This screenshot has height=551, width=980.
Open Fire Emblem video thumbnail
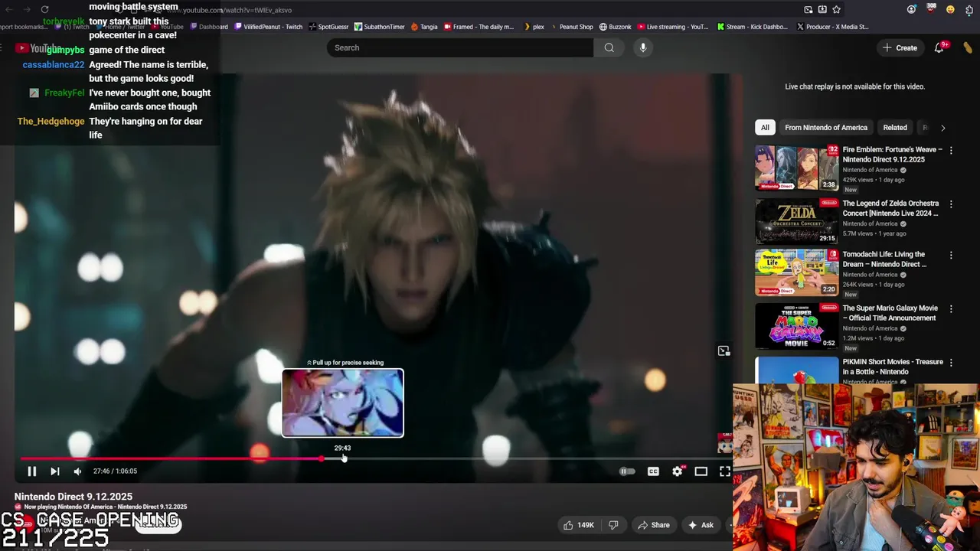pos(797,168)
